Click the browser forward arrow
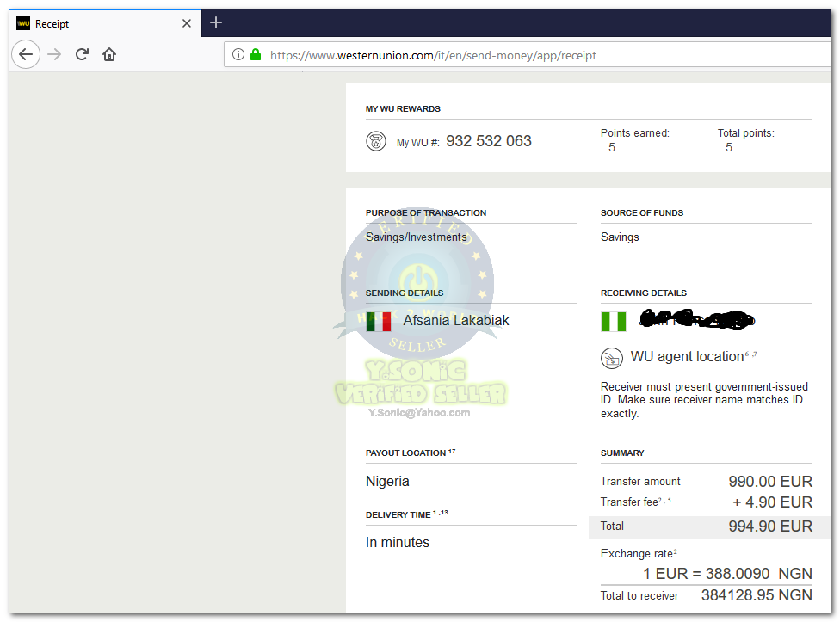 click(54, 54)
